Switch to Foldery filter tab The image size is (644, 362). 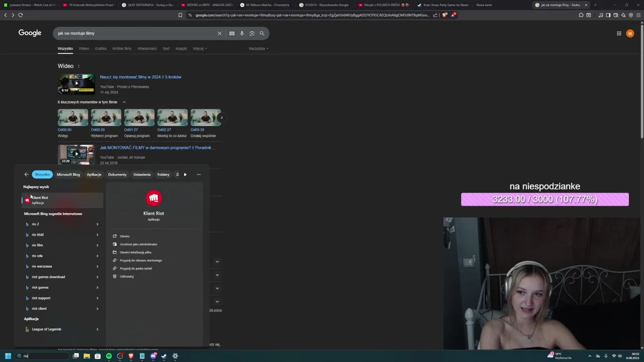coord(164,174)
